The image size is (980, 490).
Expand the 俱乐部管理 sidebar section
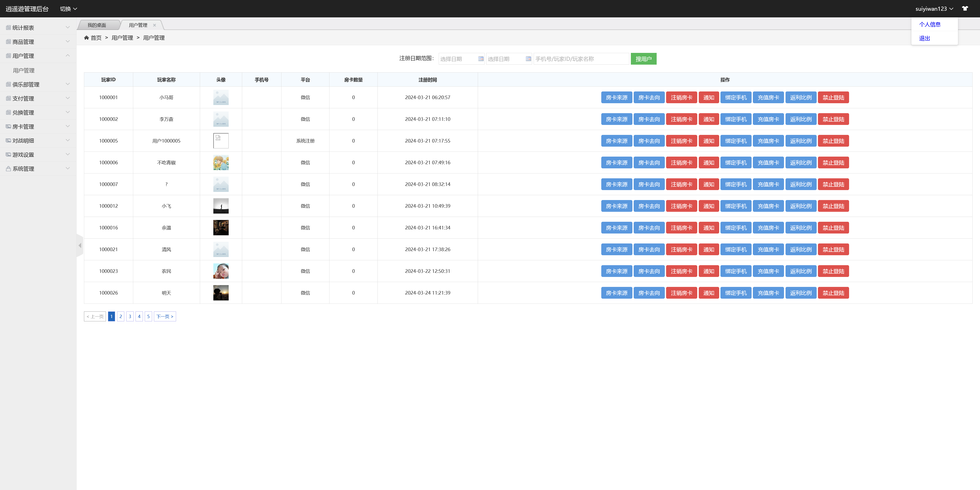(x=38, y=84)
